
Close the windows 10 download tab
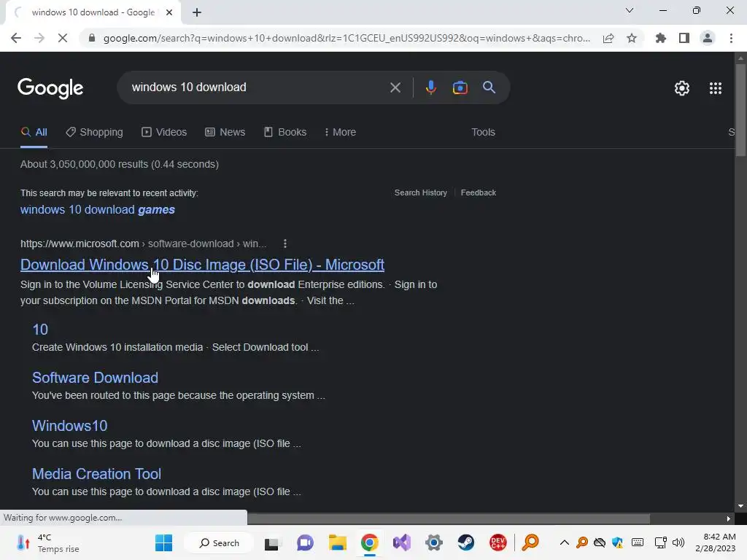(x=169, y=12)
